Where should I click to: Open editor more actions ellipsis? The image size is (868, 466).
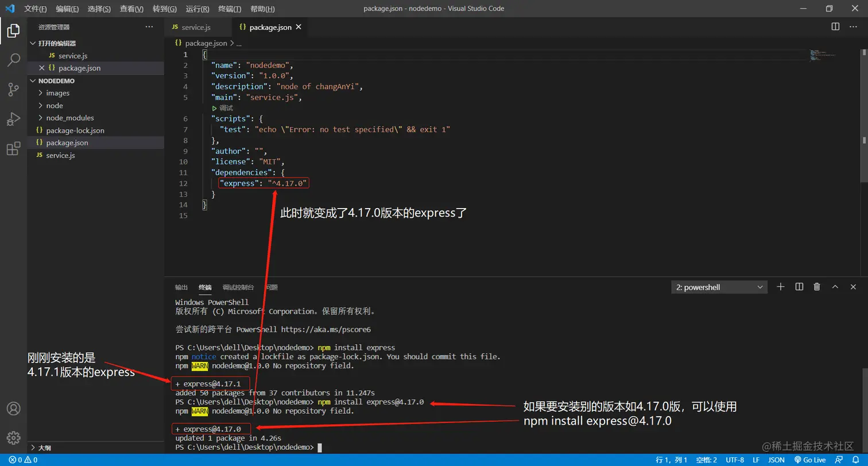[x=854, y=26]
